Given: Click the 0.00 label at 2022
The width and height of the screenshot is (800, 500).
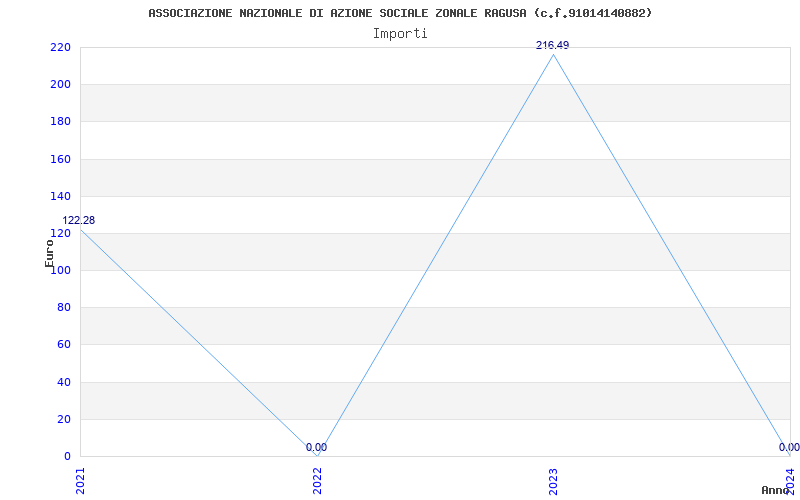Looking at the screenshot, I should [x=316, y=447].
